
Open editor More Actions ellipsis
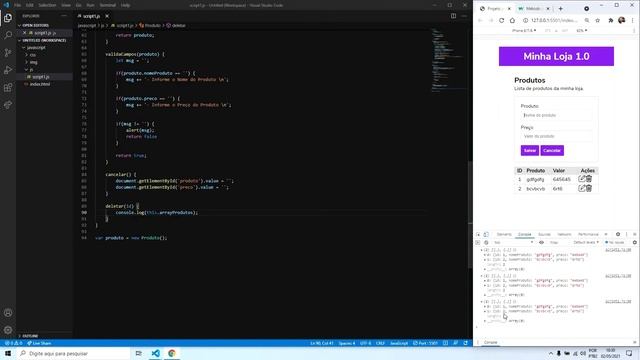click(x=464, y=16)
